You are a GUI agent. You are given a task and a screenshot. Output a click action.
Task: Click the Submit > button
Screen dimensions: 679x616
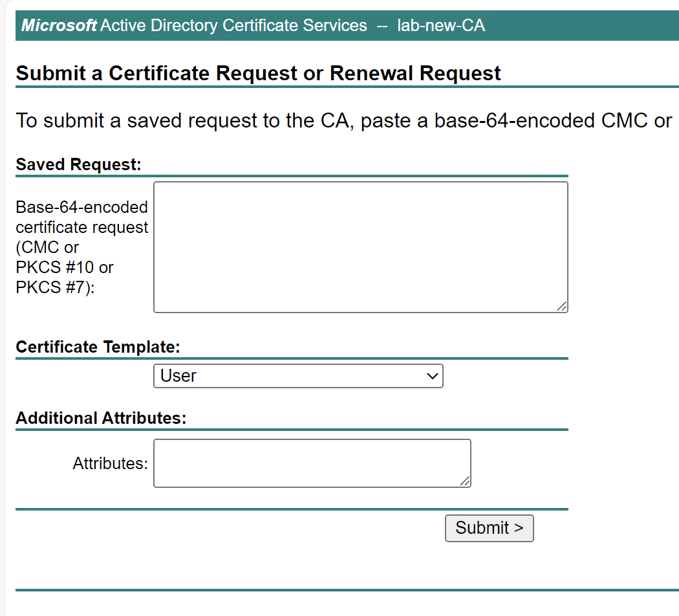(x=489, y=528)
